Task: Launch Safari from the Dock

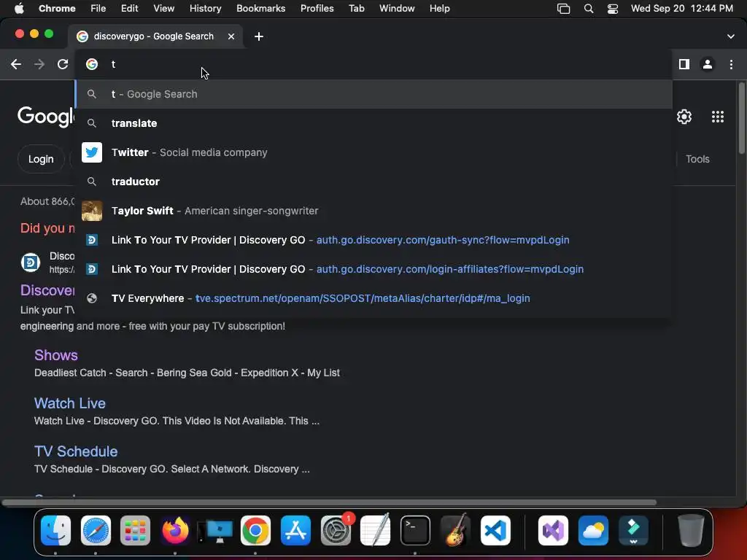Action: coord(96,531)
